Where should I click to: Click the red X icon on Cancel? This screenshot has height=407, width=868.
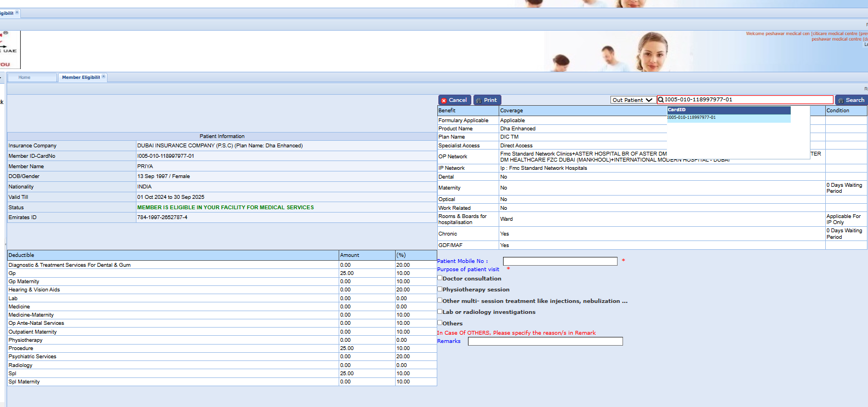click(x=444, y=101)
